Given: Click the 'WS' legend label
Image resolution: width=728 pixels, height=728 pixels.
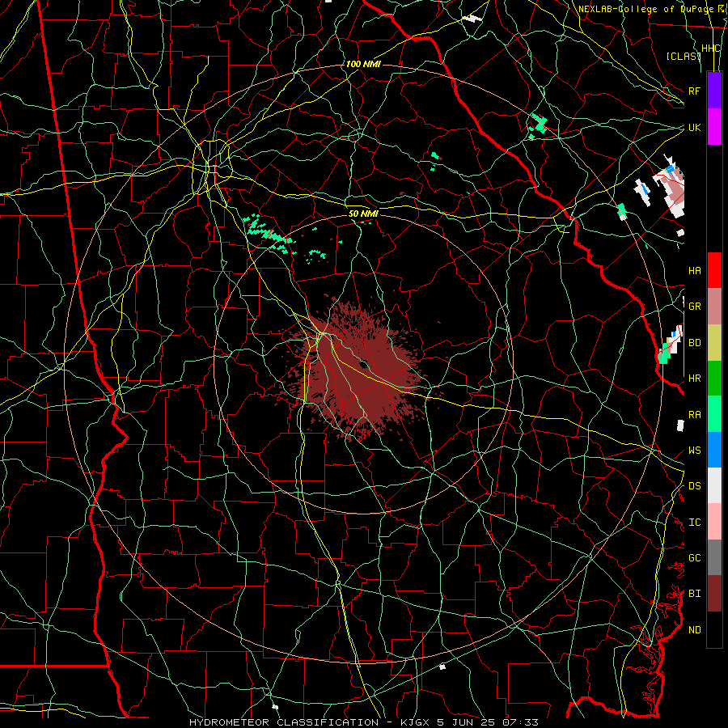Looking at the screenshot, I should point(694,451).
